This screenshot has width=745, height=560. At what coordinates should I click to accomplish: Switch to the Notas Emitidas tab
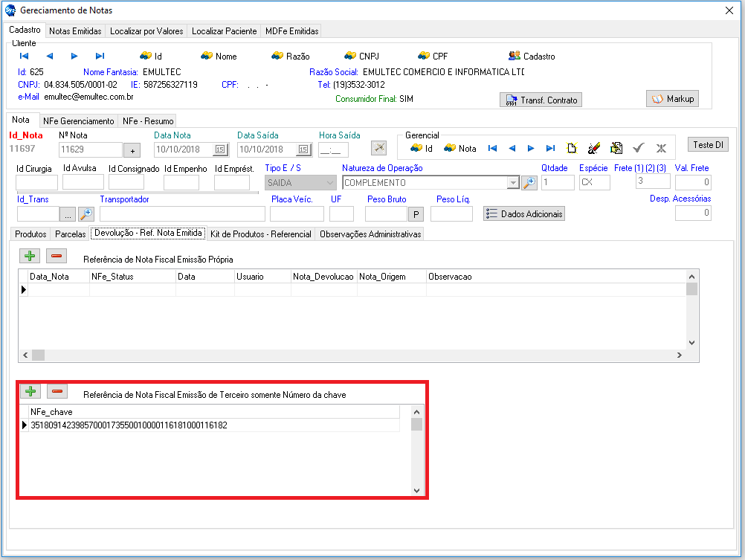(x=75, y=31)
